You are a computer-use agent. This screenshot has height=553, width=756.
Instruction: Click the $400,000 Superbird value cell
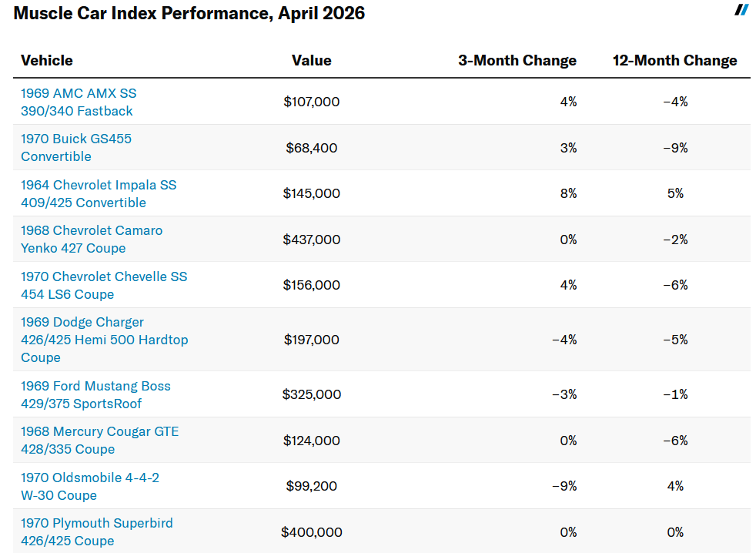coord(311,532)
